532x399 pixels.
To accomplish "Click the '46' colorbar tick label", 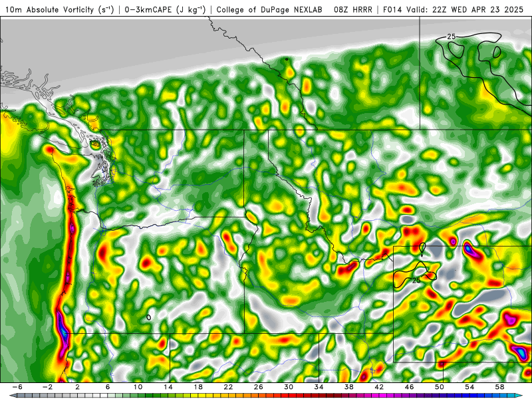I will [x=410, y=387].
